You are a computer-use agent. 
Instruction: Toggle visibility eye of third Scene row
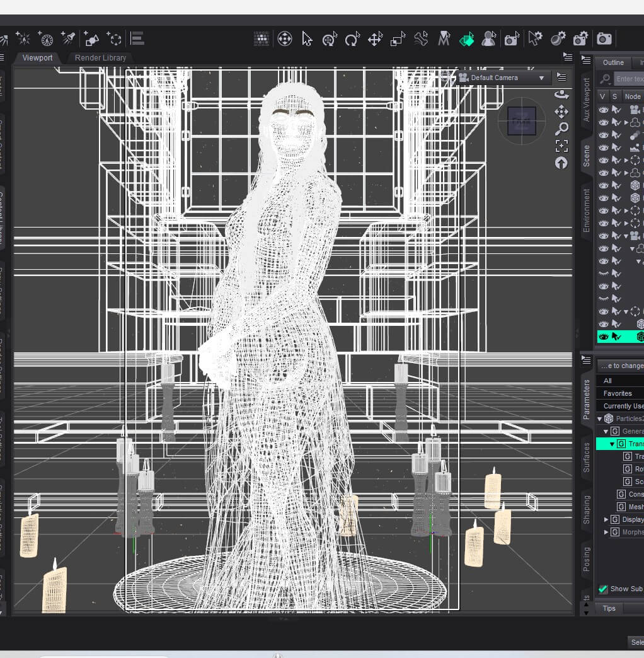click(603, 135)
